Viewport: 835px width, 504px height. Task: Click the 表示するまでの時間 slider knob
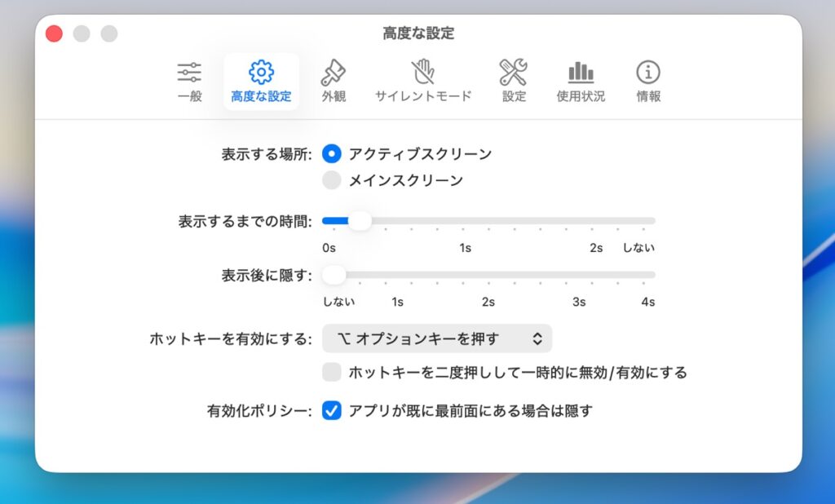[x=359, y=221]
